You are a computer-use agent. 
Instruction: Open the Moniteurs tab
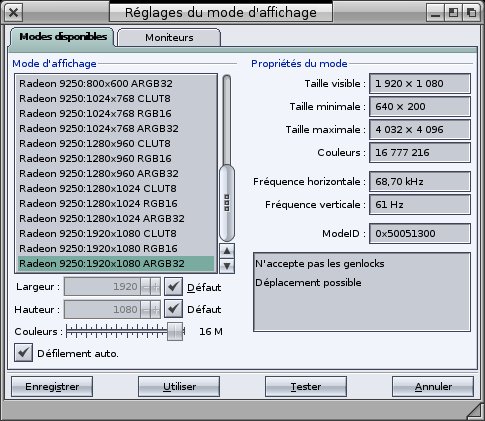169,37
